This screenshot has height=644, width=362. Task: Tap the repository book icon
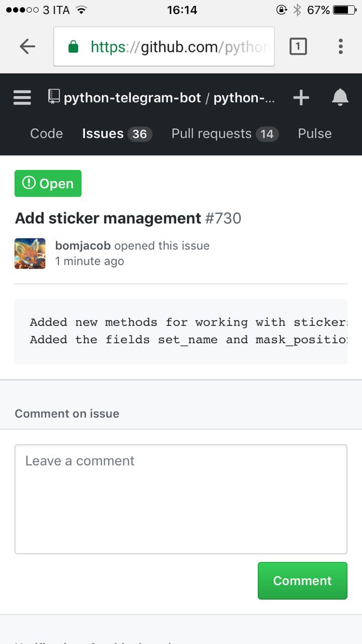click(54, 97)
